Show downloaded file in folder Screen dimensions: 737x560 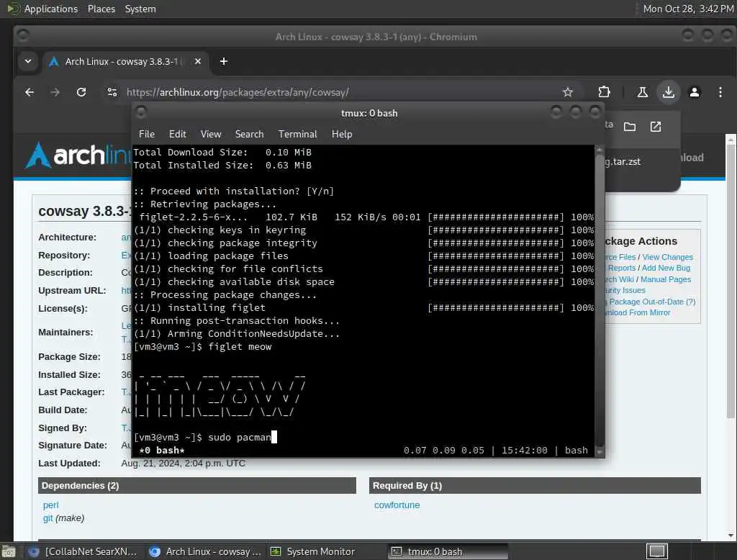[x=630, y=127]
